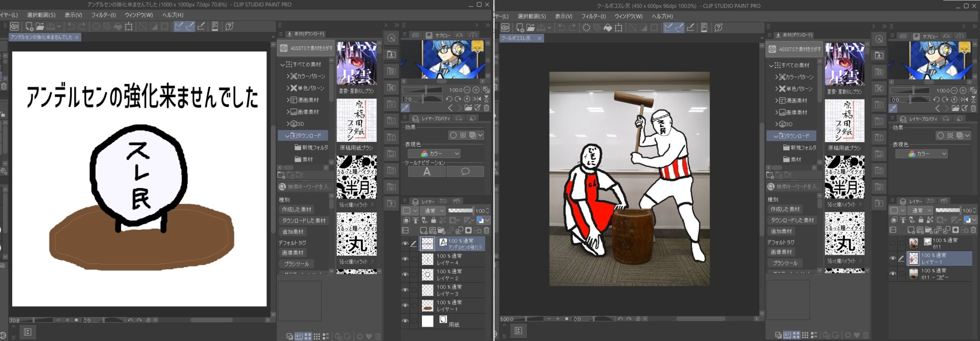Click the Undo arrow in the right window toolbar

tap(561, 27)
